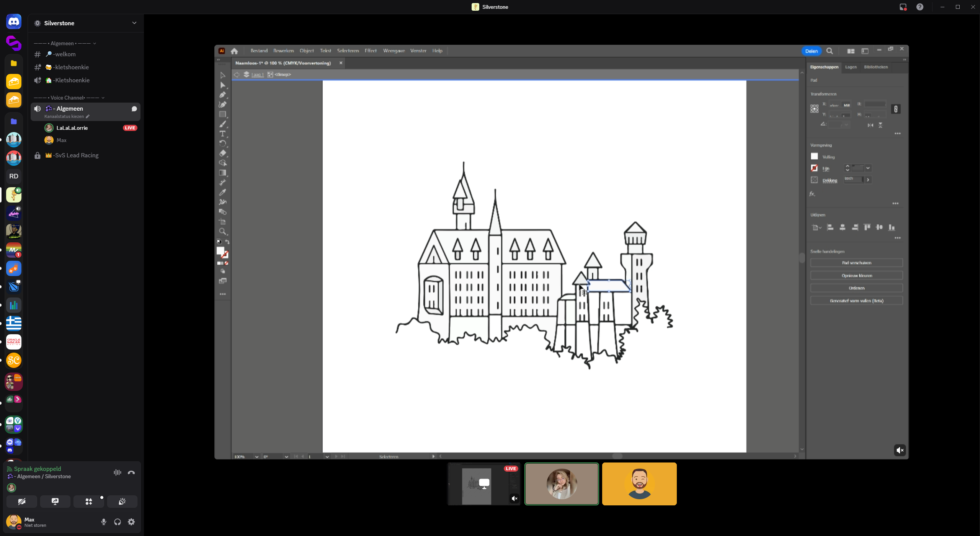
Task: Mute your microphone
Action: click(103, 522)
